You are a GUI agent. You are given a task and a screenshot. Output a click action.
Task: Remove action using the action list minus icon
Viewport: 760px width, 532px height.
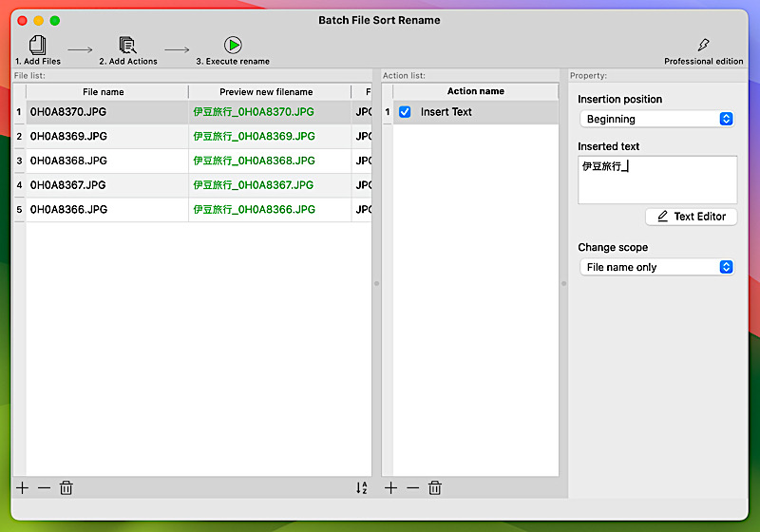click(412, 487)
